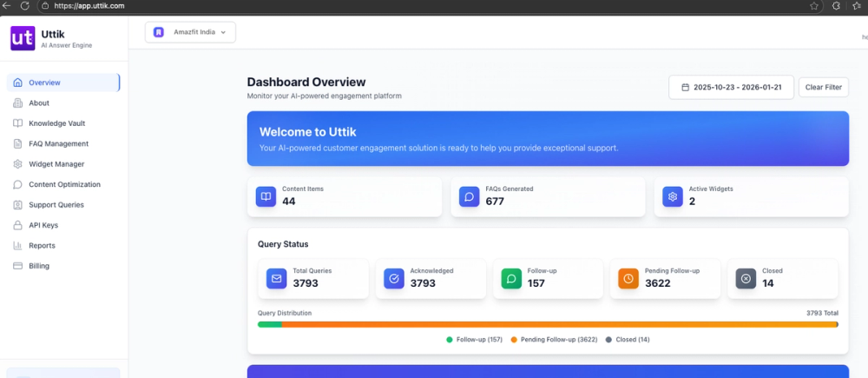The height and width of the screenshot is (378, 868).
Task: Click the Query Status heading
Action: point(283,244)
